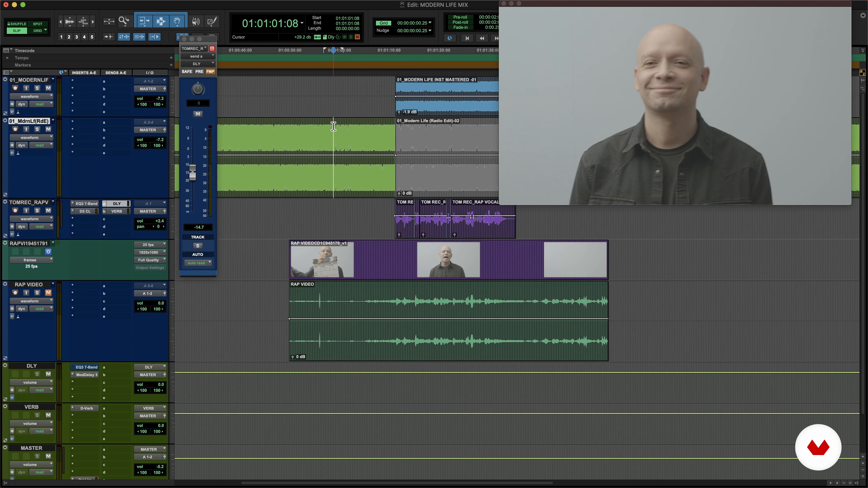Click the slate thumbnail in video clip
This screenshot has height=488, width=868.
point(322,260)
